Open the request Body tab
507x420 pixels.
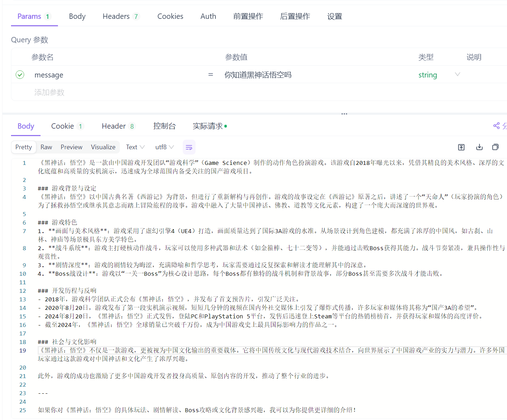click(77, 16)
